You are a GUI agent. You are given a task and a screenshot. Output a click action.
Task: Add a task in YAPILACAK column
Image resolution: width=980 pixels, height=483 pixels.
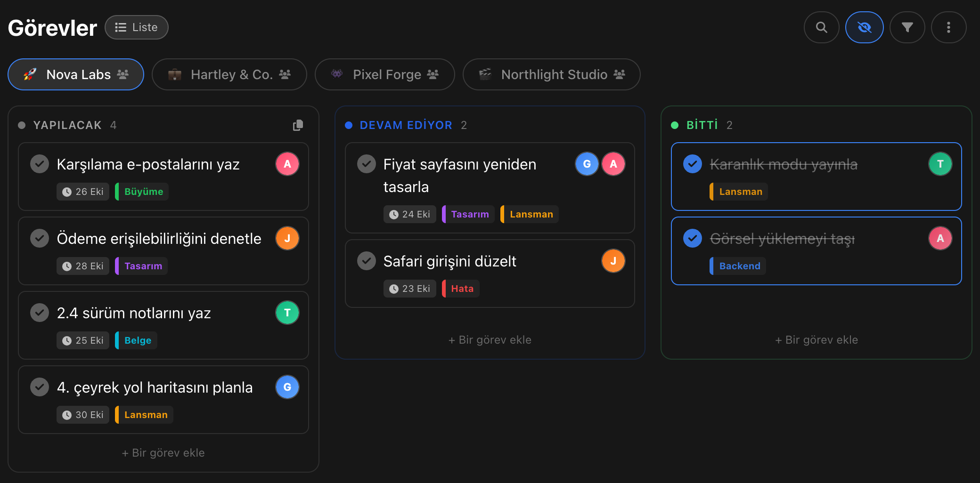pos(163,453)
